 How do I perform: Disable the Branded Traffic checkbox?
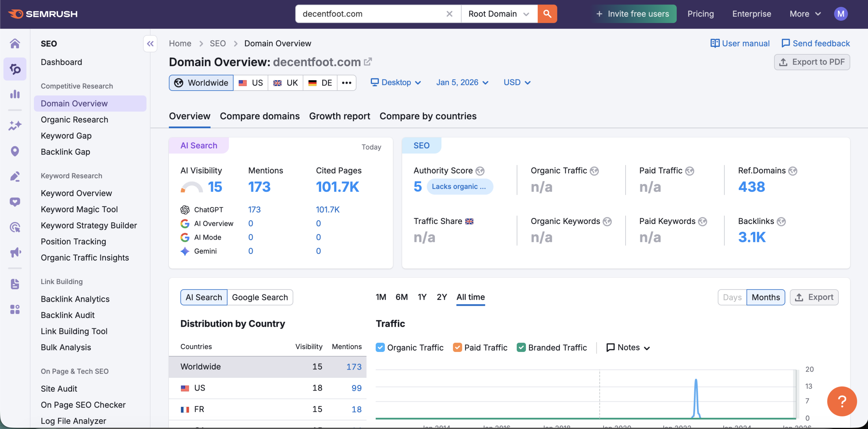521,348
